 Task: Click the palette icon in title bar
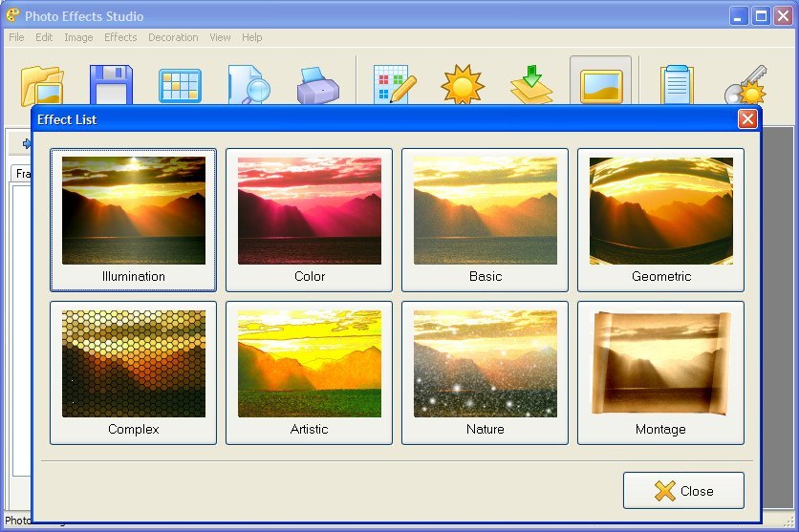12,15
